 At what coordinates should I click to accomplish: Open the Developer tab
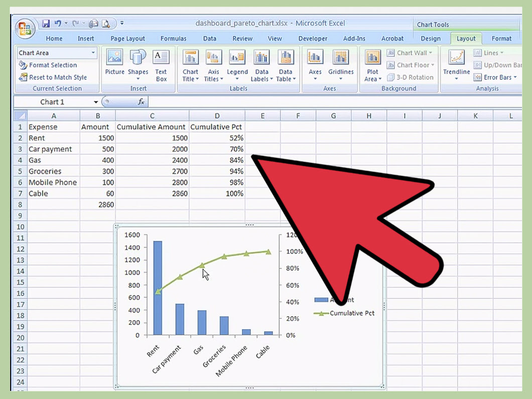(x=313, y=39)
